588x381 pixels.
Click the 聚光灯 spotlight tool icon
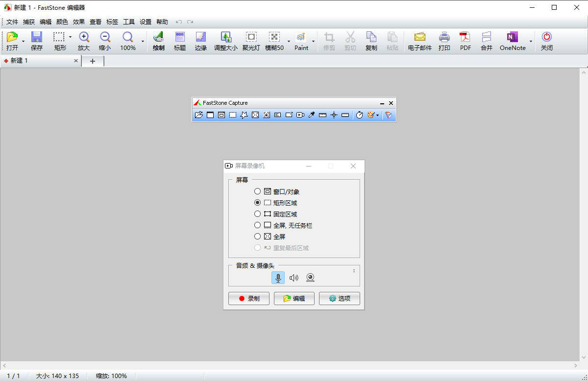(x=251, y=41)
